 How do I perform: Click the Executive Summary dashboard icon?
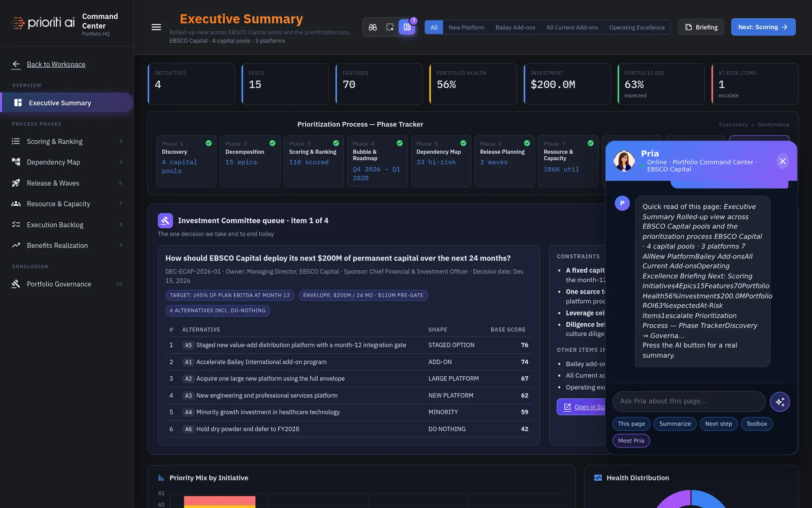click(18, 103)
